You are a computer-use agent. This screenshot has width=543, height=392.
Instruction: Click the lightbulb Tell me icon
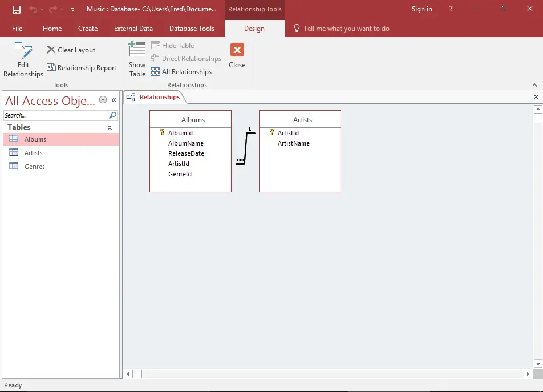(297, 28)
